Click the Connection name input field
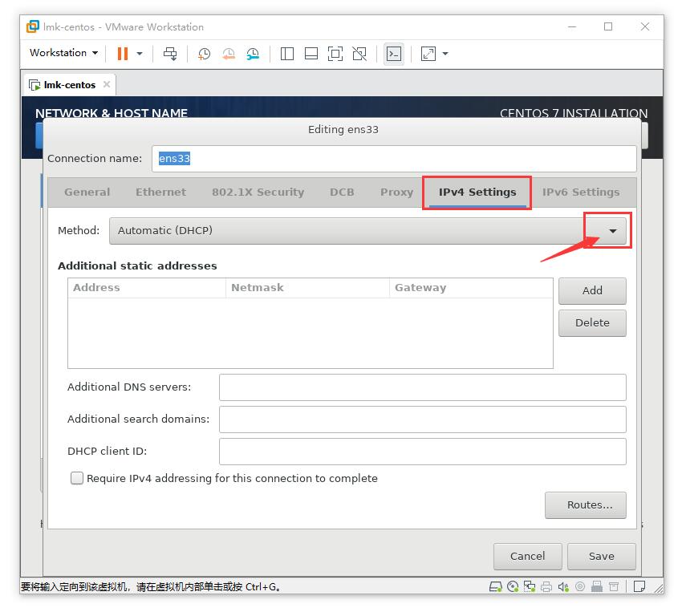The image size is (682, 616). point(394,158)
